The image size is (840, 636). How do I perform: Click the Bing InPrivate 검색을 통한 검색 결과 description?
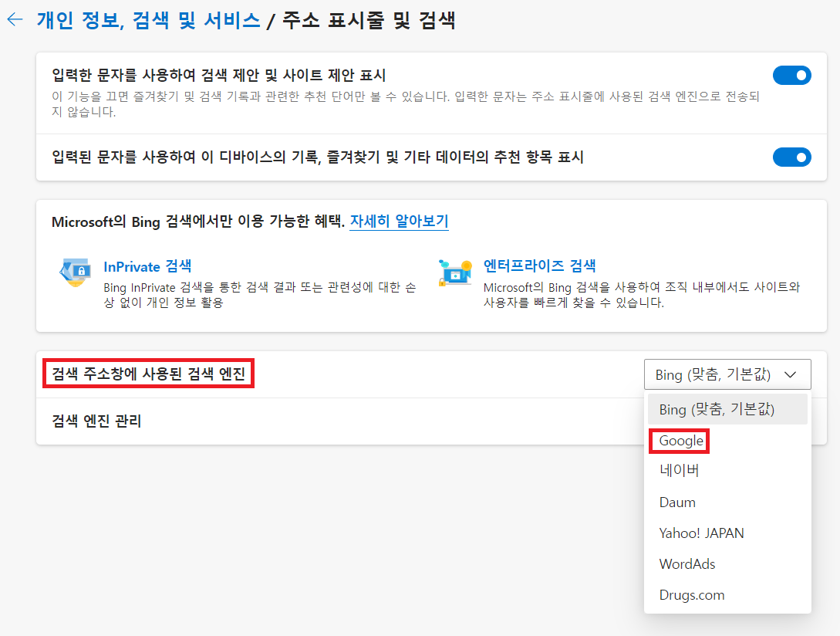coord(260,295)
